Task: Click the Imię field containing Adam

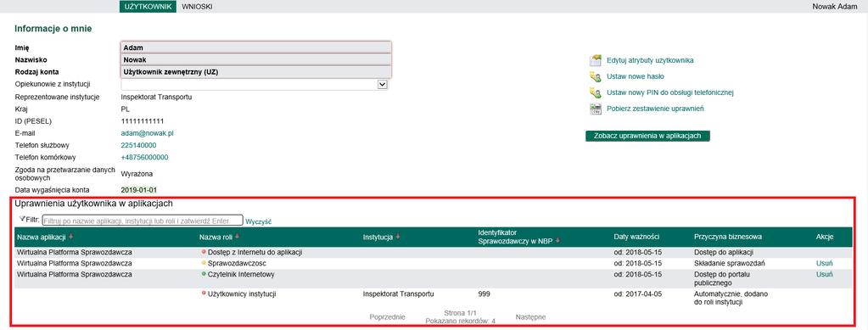Action: pos(255,48)
